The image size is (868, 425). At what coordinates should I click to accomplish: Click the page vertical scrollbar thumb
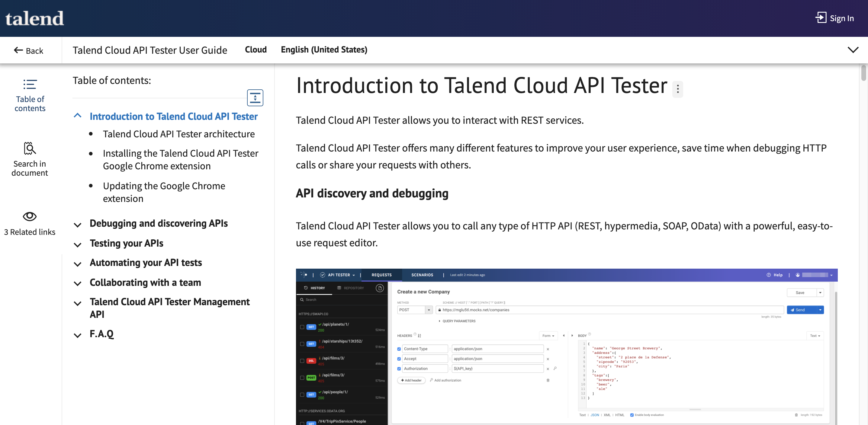click(863, 73)
